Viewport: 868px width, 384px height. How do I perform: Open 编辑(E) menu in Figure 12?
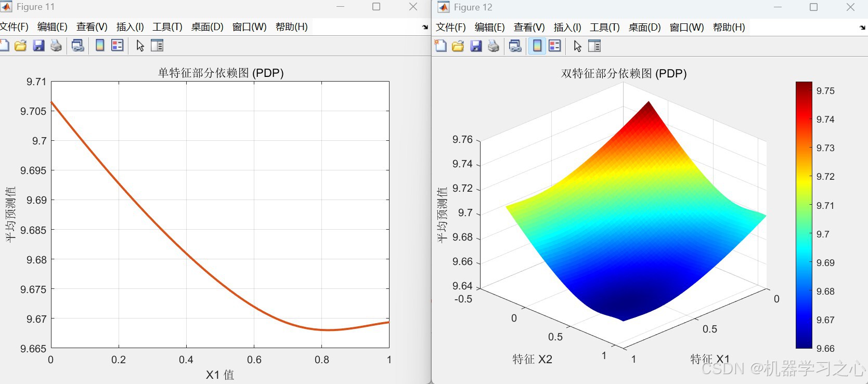(x=490, y=28)
